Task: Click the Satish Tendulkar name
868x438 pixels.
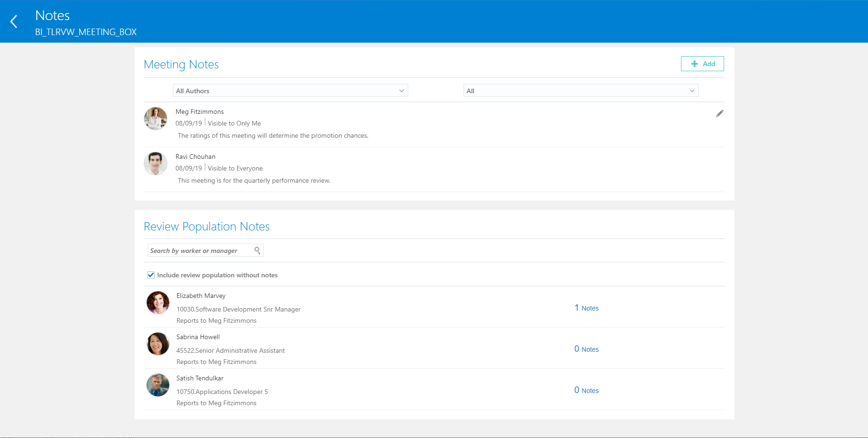Action: (200, 378)
